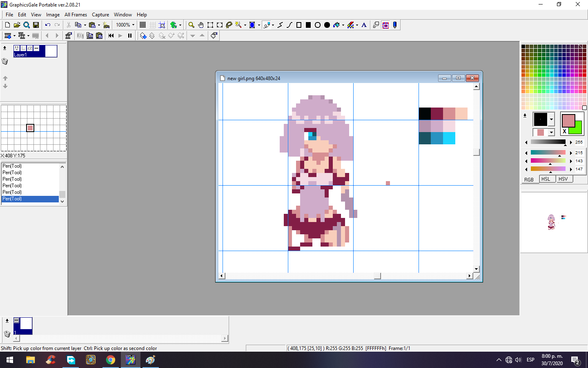Select the Magic Wand tool
This screenshot has height=368, width=588.
click(238, 25)
